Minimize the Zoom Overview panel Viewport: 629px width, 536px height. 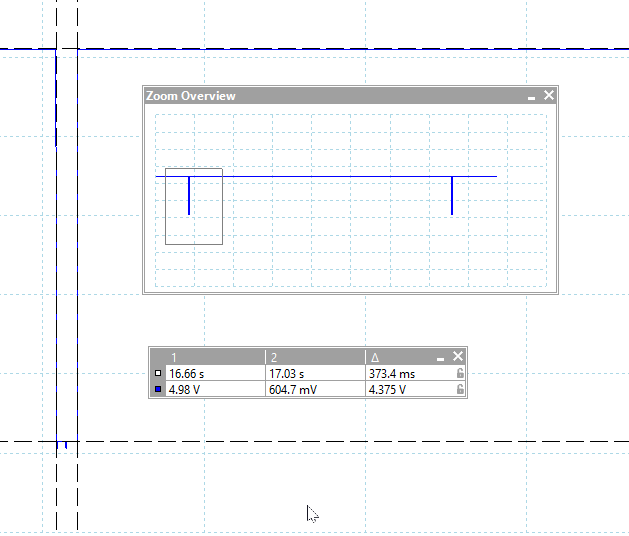tap(532, 96)
